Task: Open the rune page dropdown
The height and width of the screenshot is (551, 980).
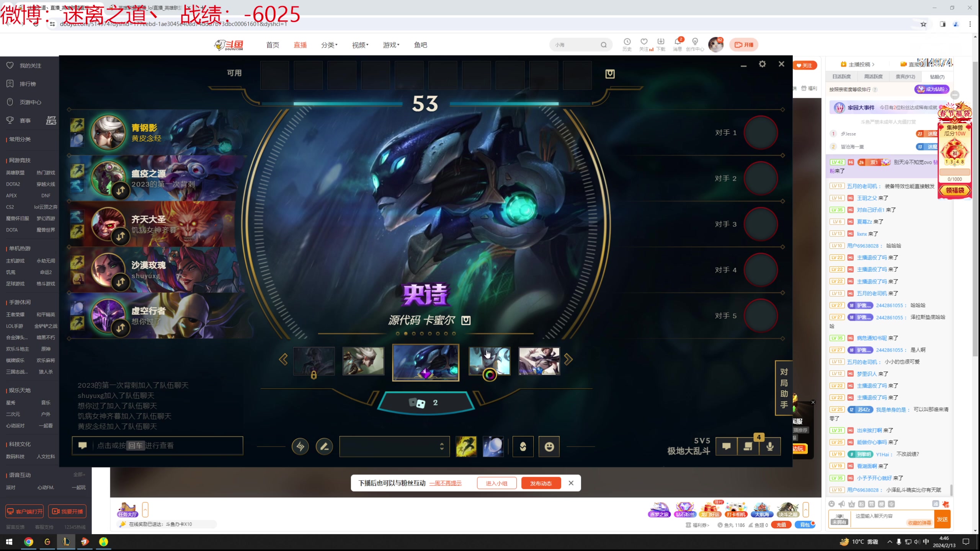Action: tap(394, 447)
